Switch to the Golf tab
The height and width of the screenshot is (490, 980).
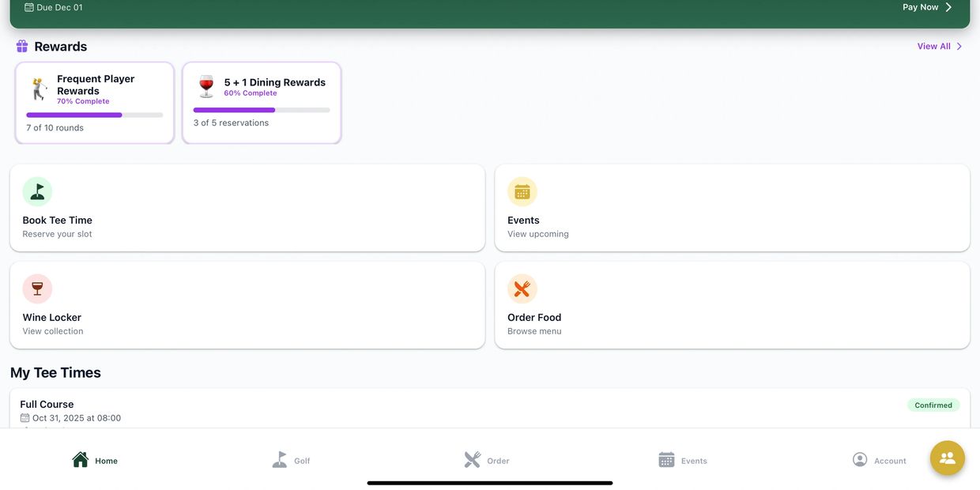(x=291, y=460)
